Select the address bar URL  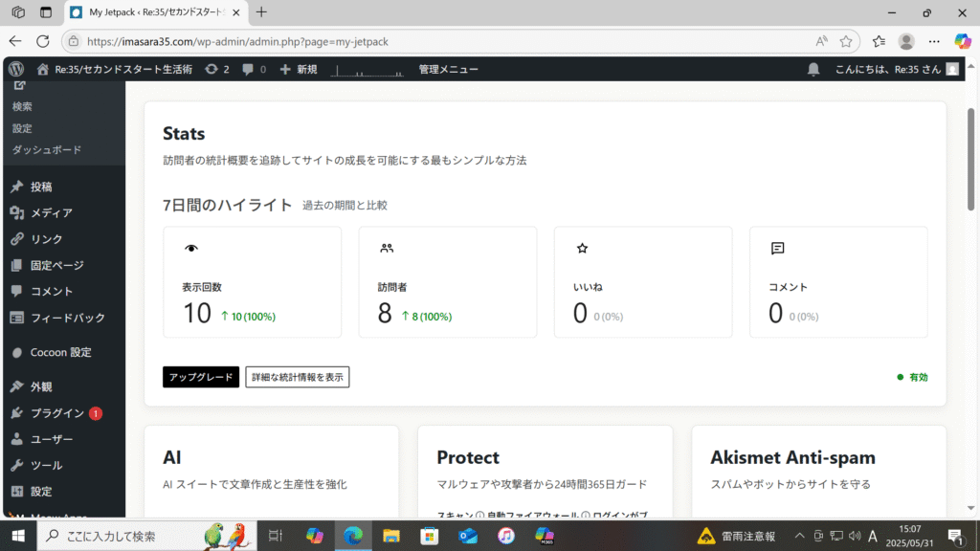pyautogui.click(x=237, y=42)
